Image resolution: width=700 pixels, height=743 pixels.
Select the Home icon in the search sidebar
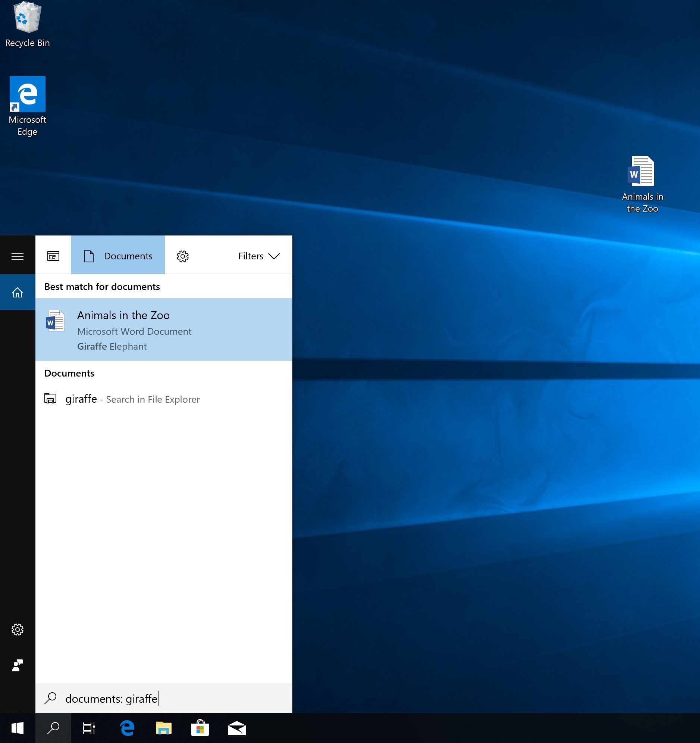17,292
